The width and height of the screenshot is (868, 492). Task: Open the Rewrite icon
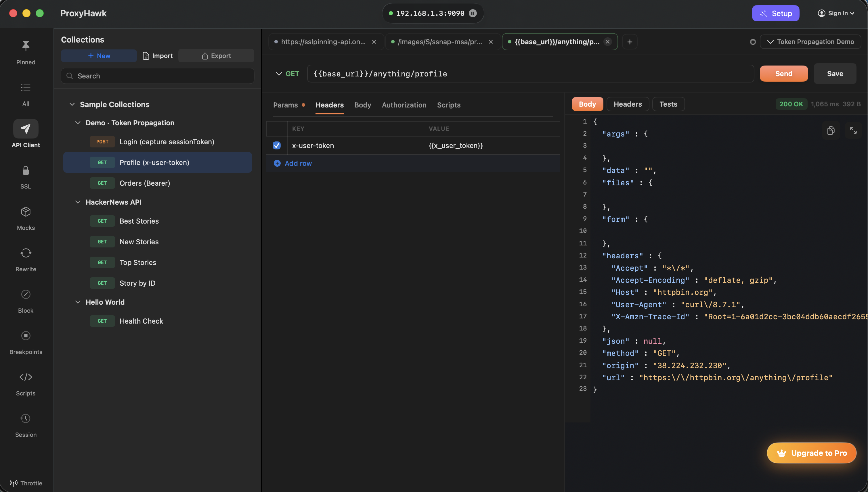(x=26, y=253)
